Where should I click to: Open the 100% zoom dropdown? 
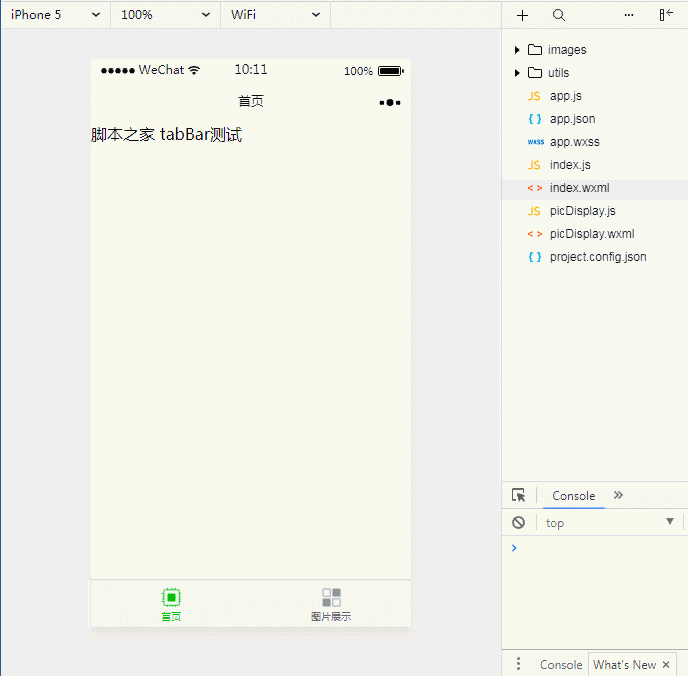(165, 15)
